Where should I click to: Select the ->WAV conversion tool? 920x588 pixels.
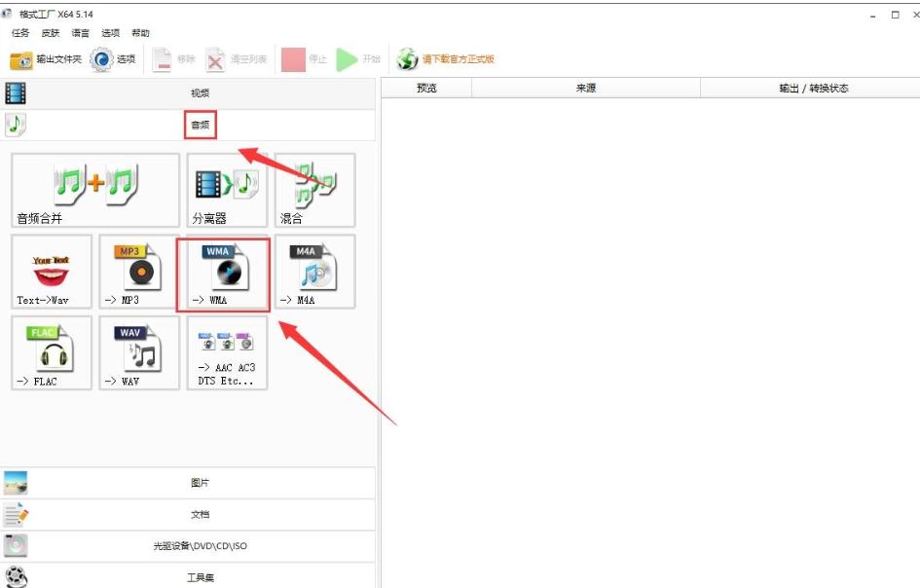click(138, 352)
